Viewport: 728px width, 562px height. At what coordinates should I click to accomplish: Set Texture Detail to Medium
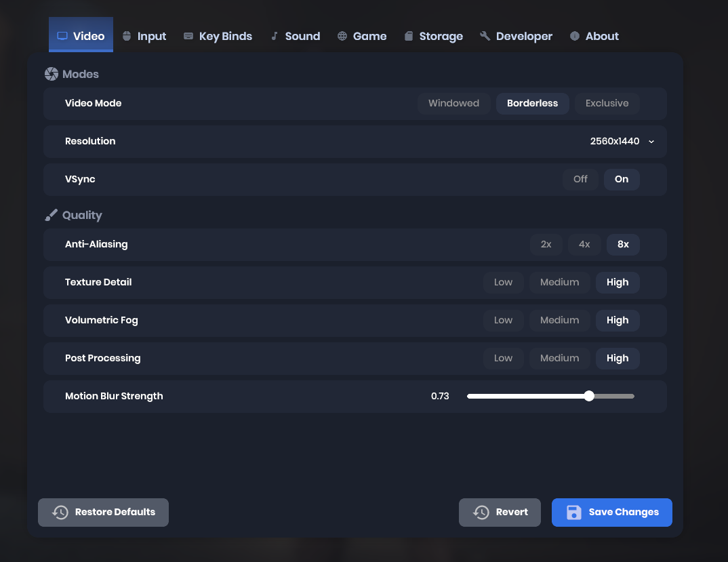pos(559,282)
